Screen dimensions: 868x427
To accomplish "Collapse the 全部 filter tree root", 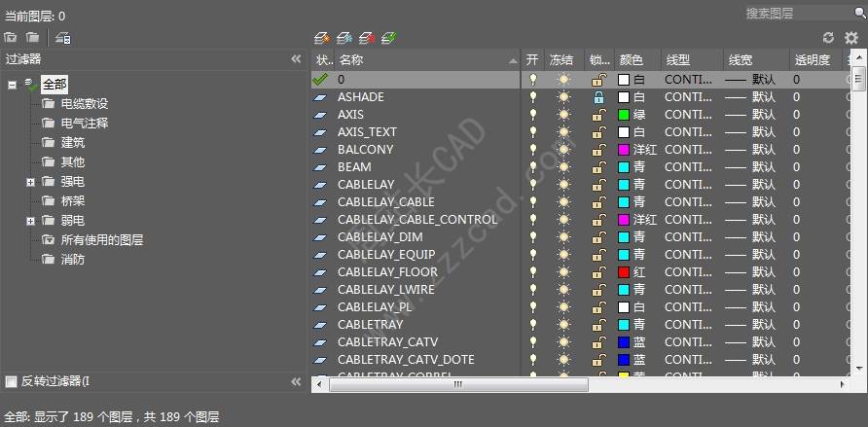I will click(12, 85).
